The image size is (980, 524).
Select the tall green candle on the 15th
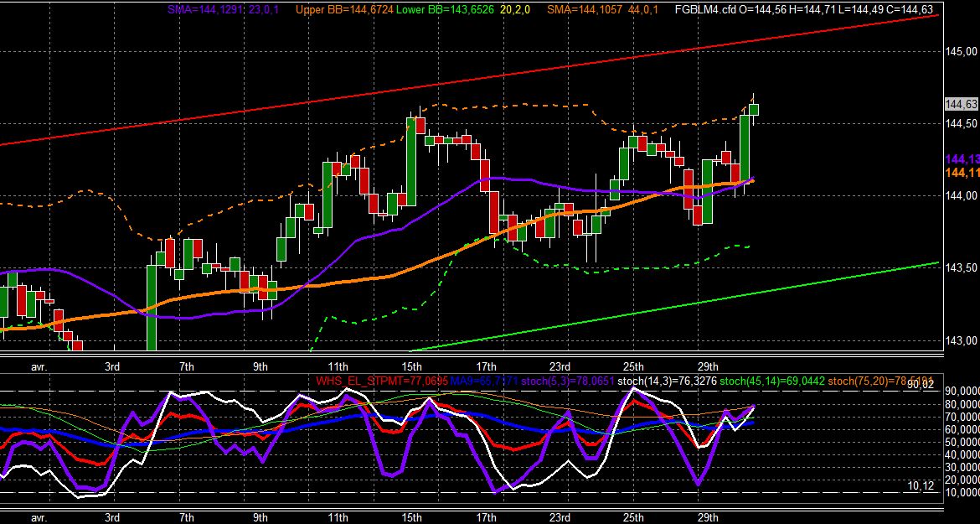(x=411, y=160)
